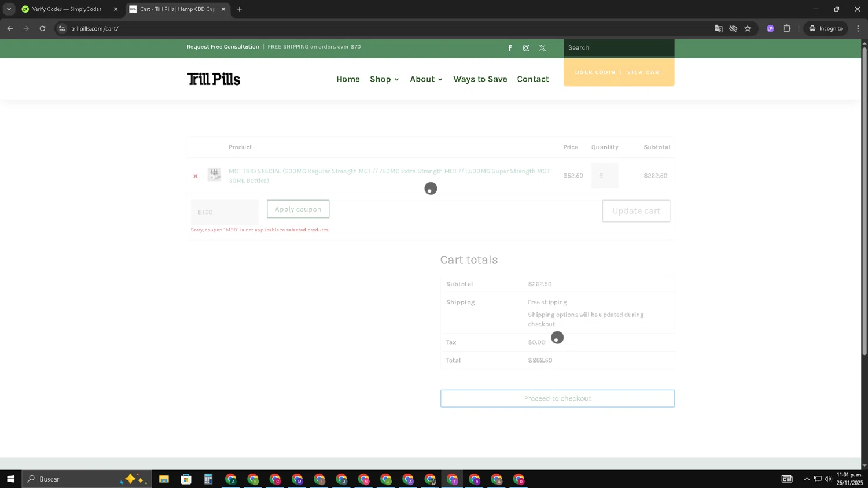Open the network icon in system tray
868x488 pixels.
coord(818,479)
